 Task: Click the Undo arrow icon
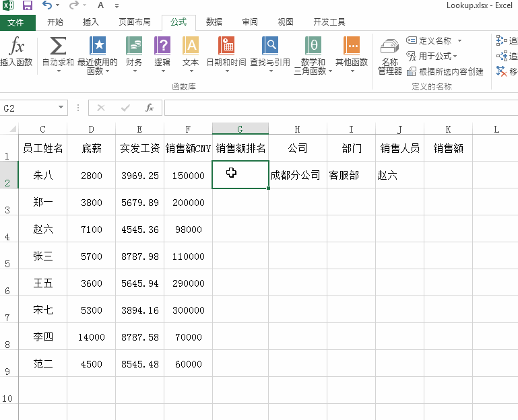(x=47, y=5)
